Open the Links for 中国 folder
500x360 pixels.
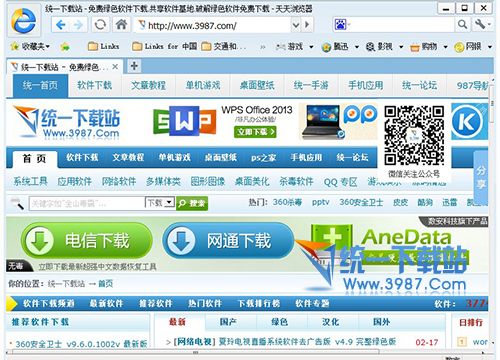pos(165,46)
